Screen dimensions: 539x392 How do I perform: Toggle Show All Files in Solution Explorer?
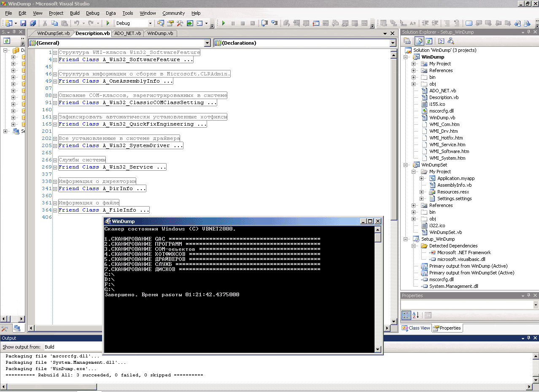419,41
